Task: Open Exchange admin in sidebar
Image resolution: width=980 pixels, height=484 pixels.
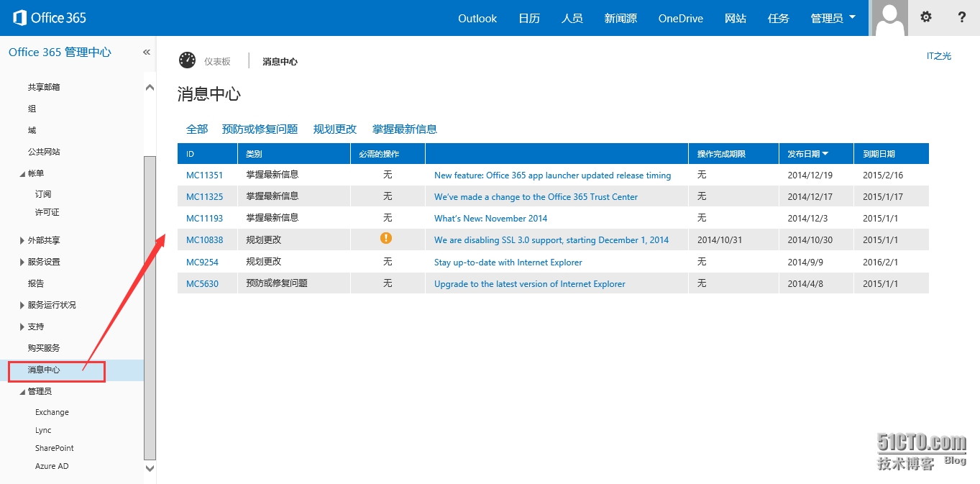Action: [x=52, y=412]
